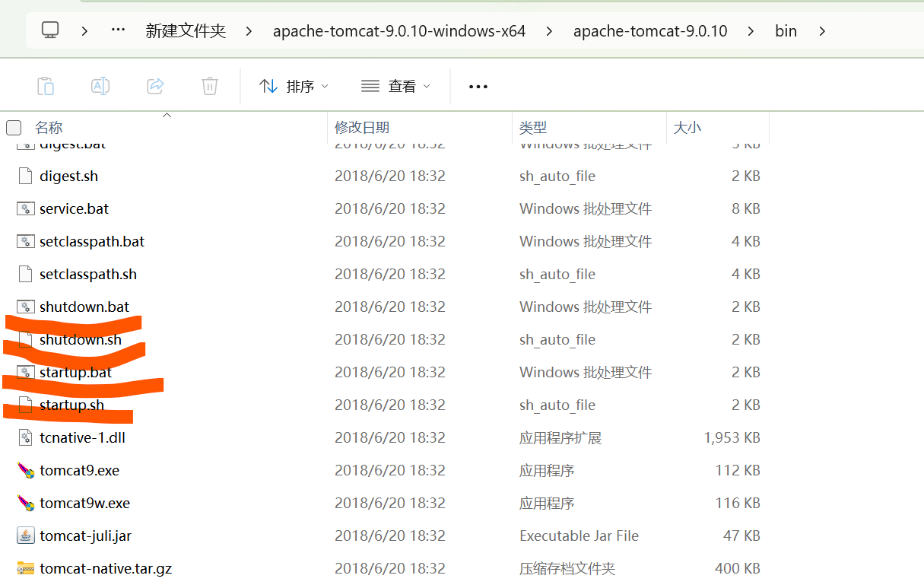Click the delete trash can icon

[x=210, y=86]
